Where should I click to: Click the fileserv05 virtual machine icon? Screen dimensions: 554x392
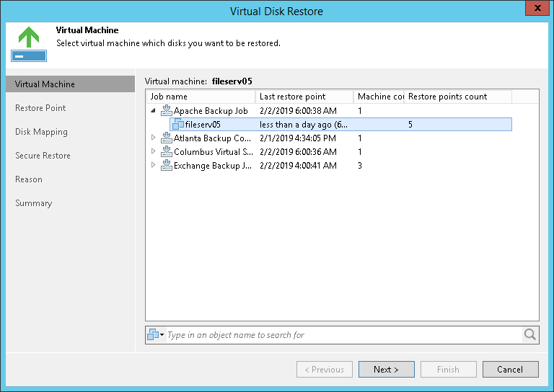click(x=177, y=125)
